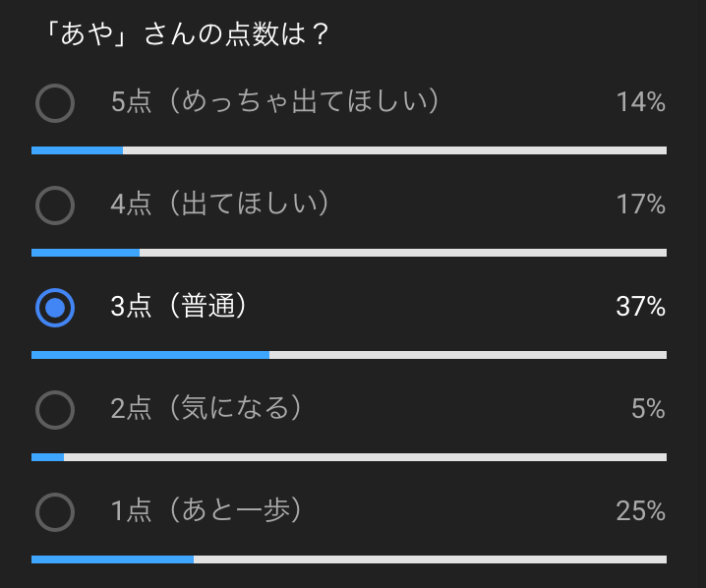Click the 17% percentage text
This screenshot has height=588, width=706.
pyautogui.click(x=641, y=204)
